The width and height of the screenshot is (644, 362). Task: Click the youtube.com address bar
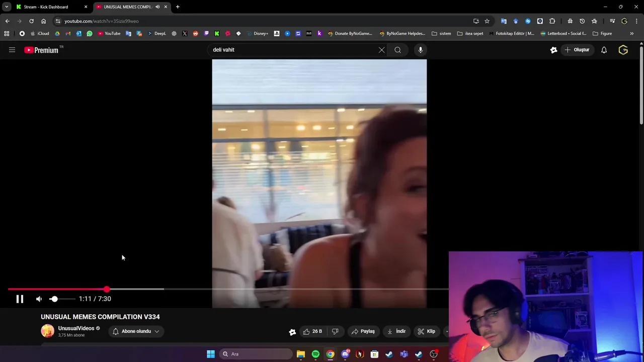[267, 21]
